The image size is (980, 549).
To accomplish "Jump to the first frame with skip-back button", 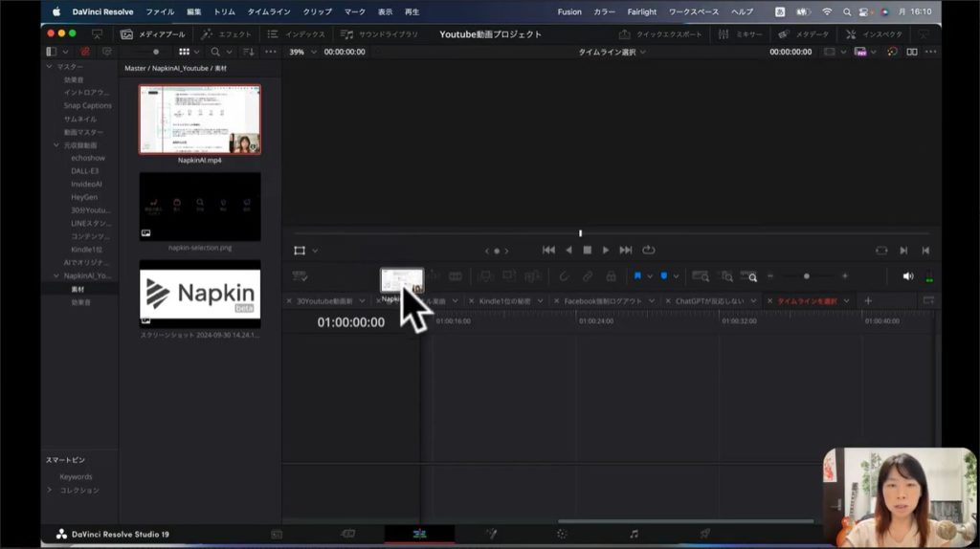I will tap(548, 251).
